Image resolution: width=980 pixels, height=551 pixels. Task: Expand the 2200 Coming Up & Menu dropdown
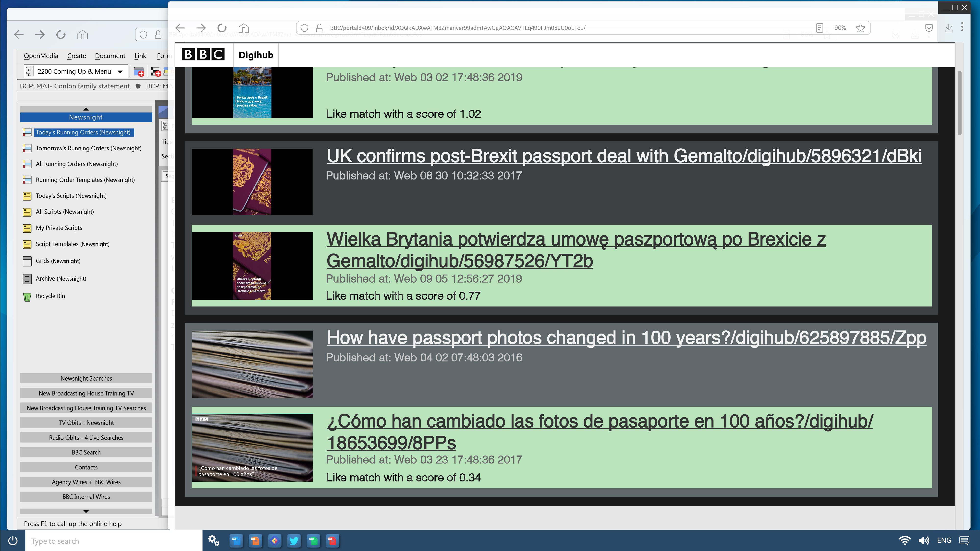point(120,72)
